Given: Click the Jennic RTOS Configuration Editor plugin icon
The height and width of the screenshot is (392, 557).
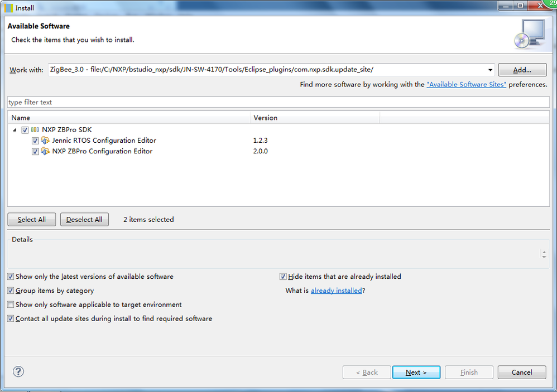Looking at the screenshot, I should coord(45,141).
